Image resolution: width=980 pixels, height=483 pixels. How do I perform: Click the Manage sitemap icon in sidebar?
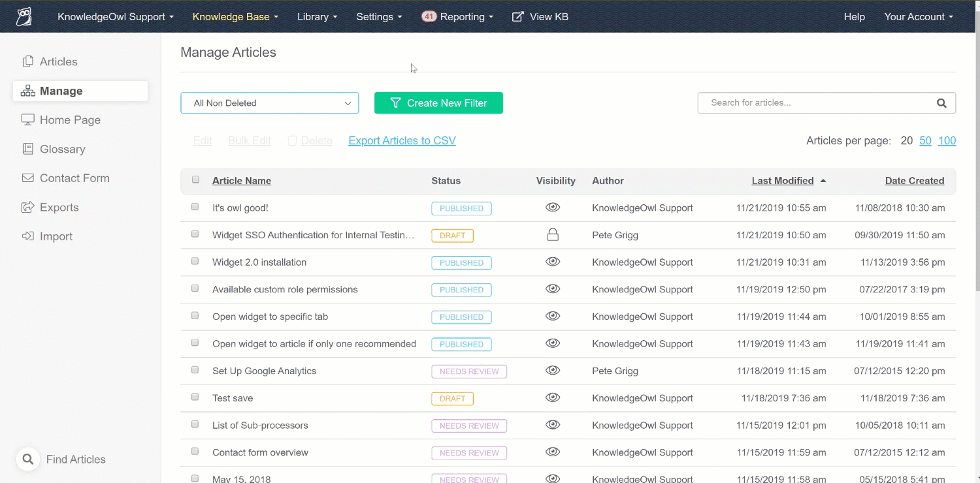click(x=27, y=91)
